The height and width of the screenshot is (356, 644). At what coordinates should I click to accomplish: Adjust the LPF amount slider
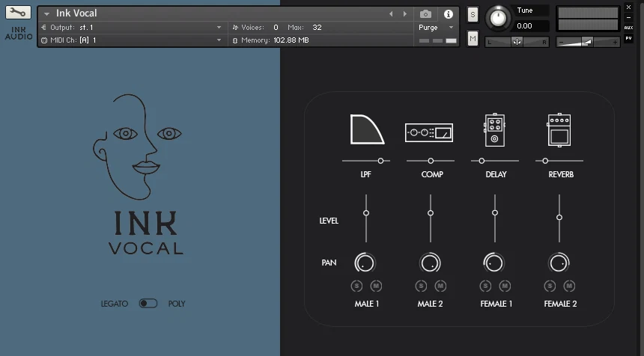[x=366, y=161]
